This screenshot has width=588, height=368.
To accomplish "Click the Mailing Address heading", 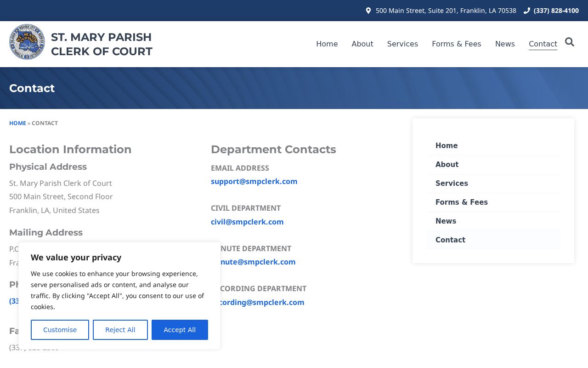I will tap(46, 233).
